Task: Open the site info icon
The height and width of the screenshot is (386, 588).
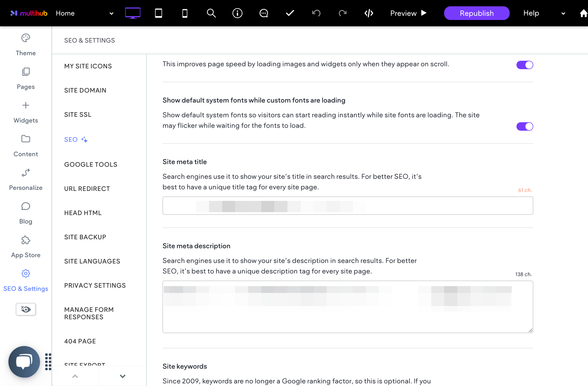Action: click(x=237, y=13)
